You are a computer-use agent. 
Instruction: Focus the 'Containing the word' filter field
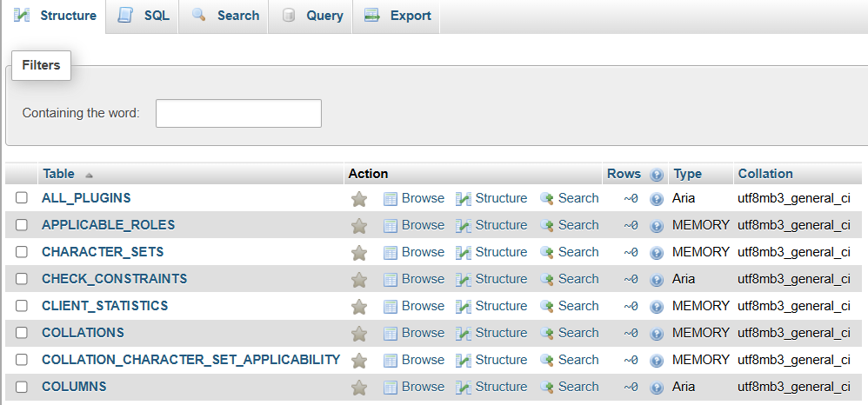click(238, 114)
